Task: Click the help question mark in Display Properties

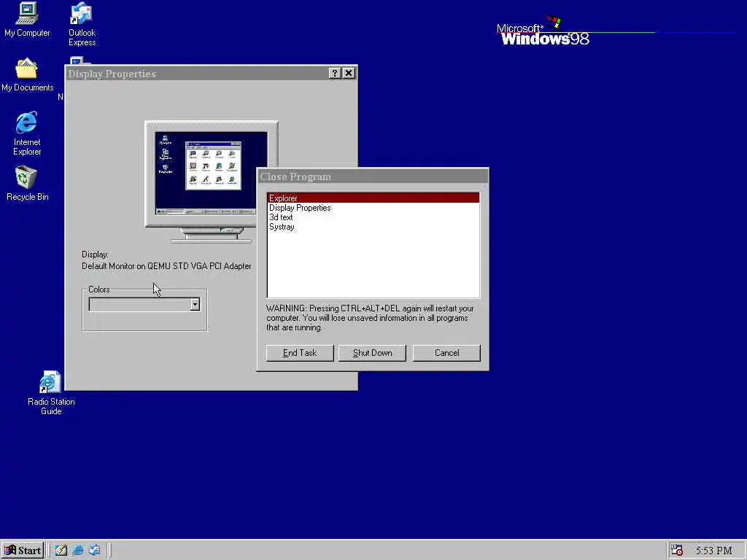Action: point(334,73)
